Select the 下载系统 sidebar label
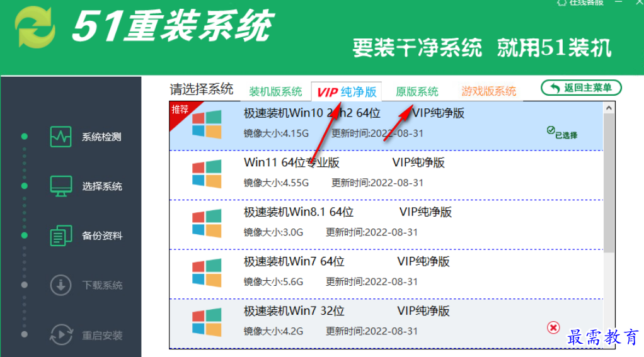The image size is (644, 357). 102,285
